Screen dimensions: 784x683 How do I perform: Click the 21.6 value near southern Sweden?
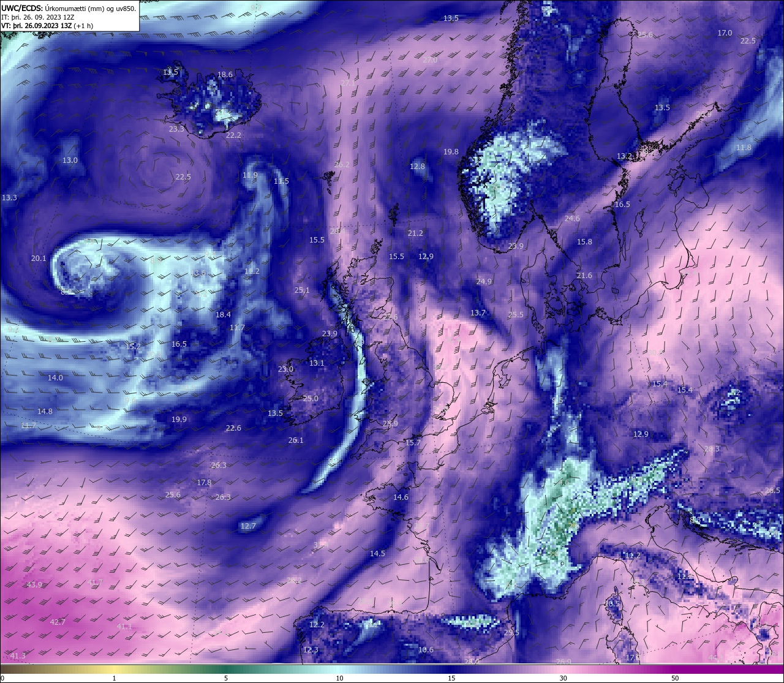(584, 275)
